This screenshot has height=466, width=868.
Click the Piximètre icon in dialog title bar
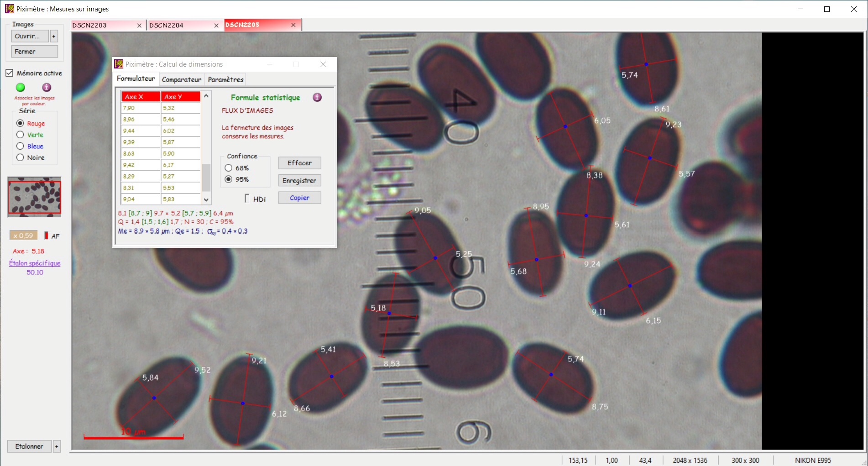coord(119,64)
